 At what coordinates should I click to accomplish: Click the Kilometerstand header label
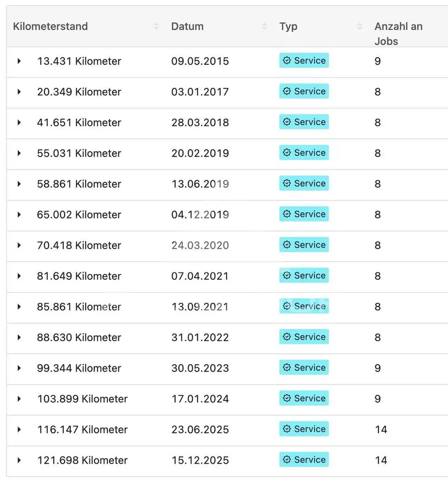[50, 27]
